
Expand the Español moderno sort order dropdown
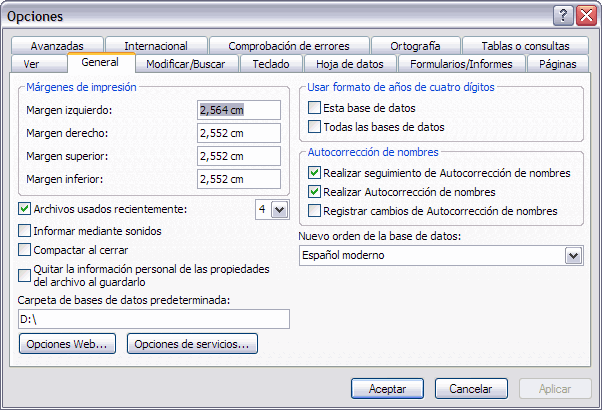tap(573, 256)
